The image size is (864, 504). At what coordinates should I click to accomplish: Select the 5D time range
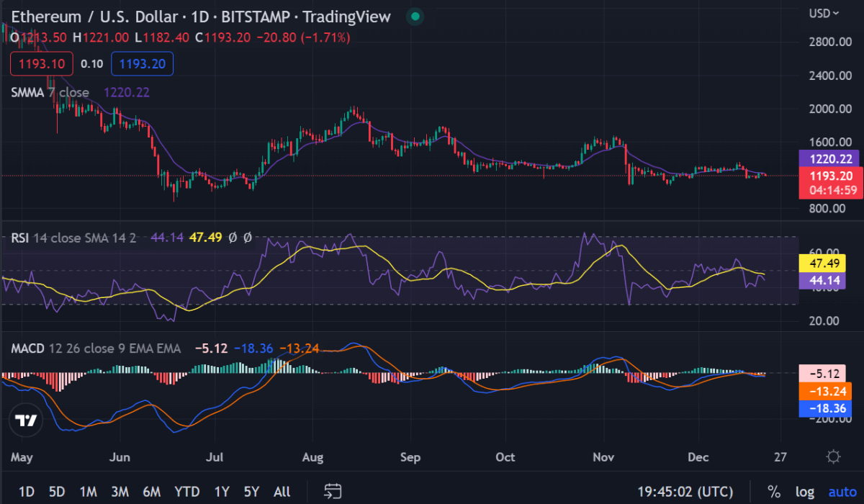click(x=56, y=492)
